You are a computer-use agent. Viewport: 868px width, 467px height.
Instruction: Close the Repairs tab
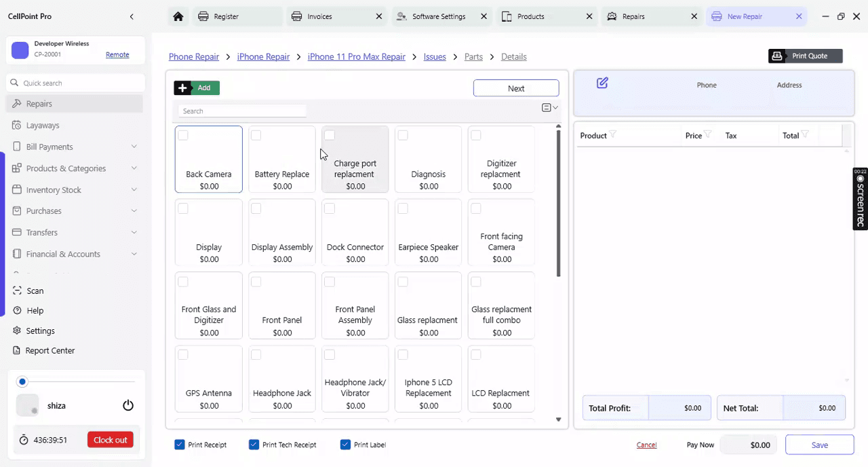click(694, 16)
